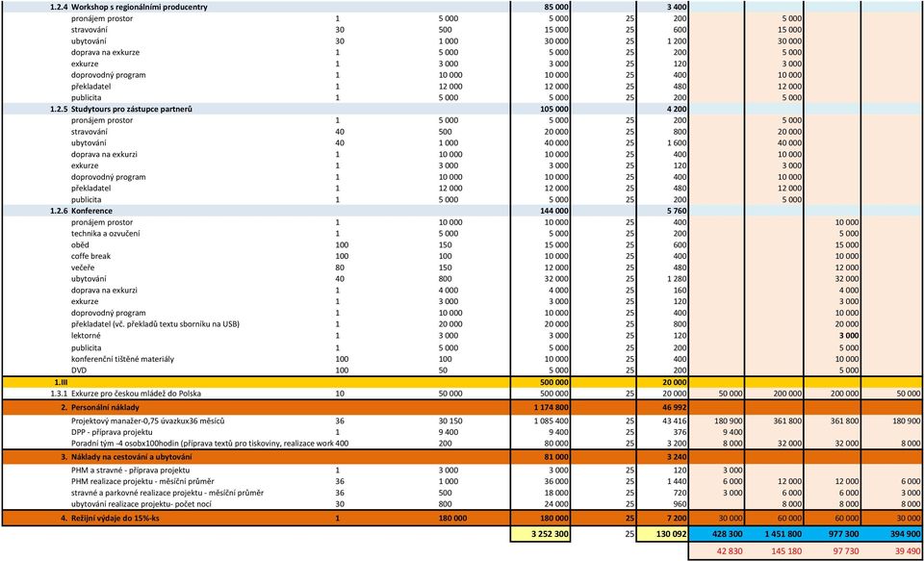Click 'stravné a parkovné realizace projektu' label

point(167,493)
